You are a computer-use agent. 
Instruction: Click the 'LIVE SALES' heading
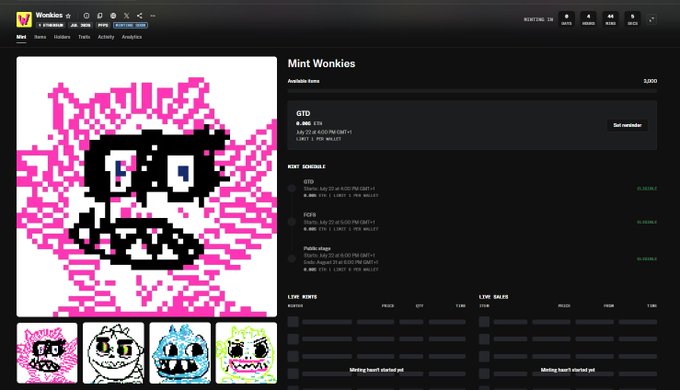pos(494,297)
